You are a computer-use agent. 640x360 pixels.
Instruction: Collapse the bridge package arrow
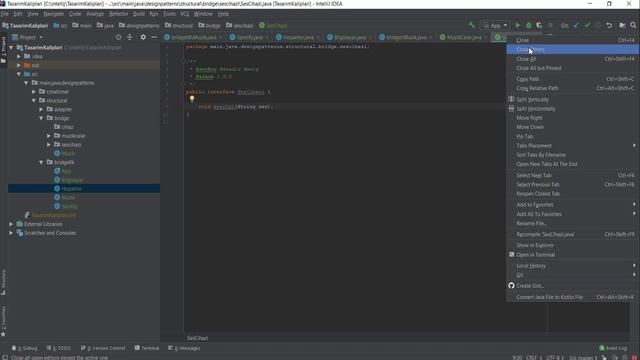(x=41, y=118)
